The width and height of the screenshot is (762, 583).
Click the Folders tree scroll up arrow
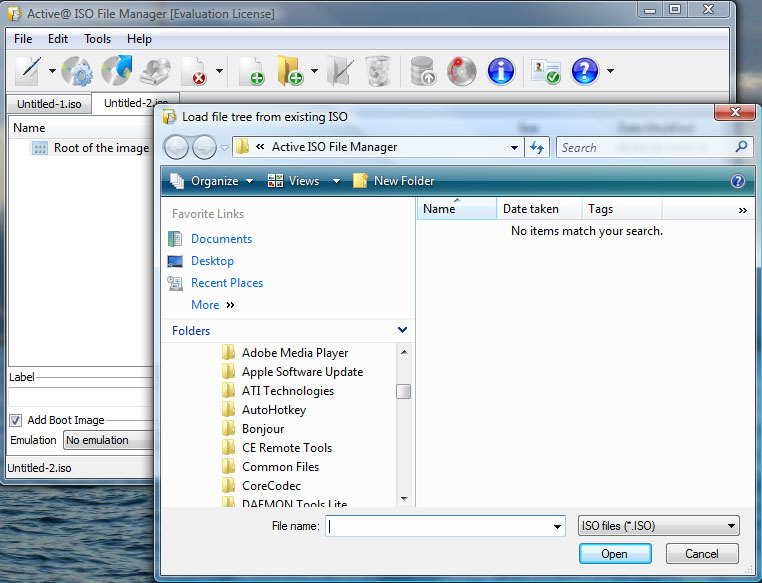404,352
